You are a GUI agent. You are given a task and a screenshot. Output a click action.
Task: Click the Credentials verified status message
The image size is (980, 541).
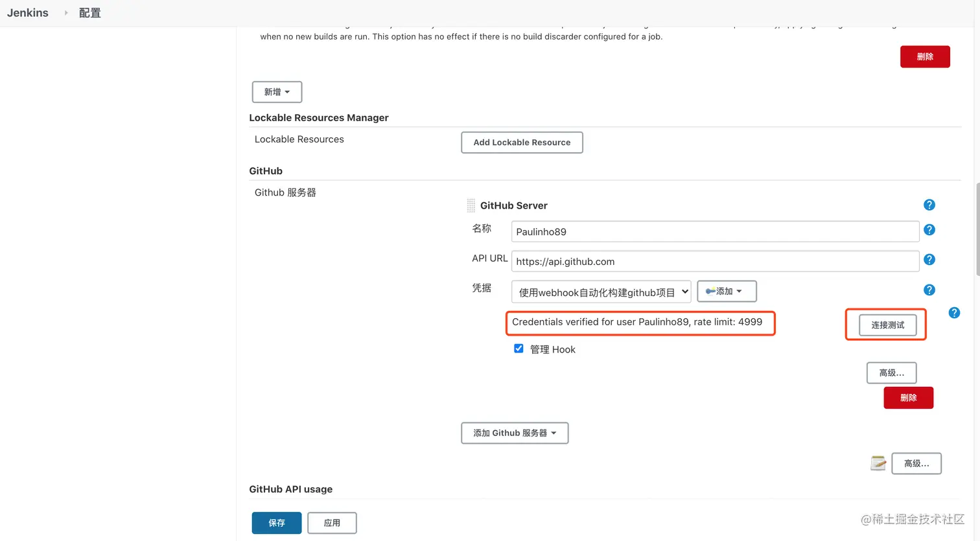(637, 322)
